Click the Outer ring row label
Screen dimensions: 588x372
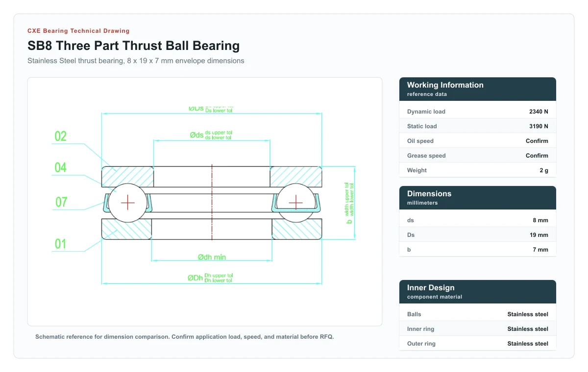click(x=421, y=344)
